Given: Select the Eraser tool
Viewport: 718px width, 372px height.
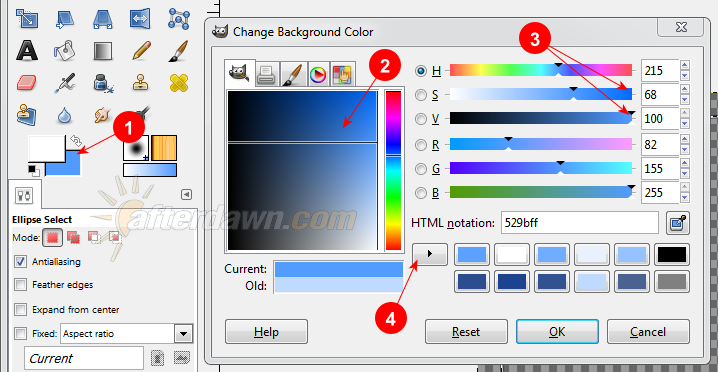Looking at the screenshot, I should tap(26, 83).
